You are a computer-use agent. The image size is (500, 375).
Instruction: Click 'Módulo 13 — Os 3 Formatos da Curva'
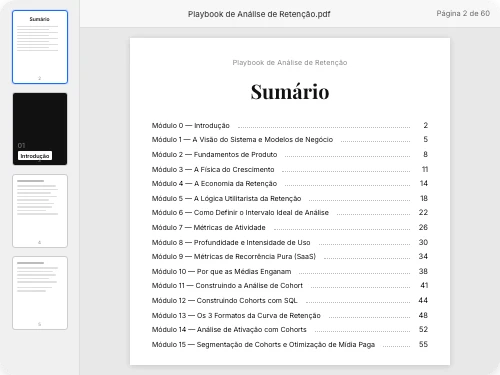236,316
